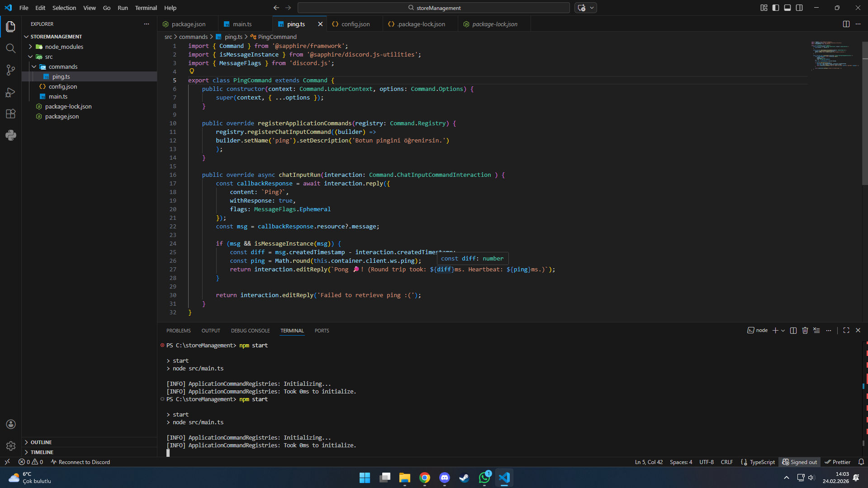Click the storeManagement command center search box
The image size is (868, 488).
click(x=433, y=8)
